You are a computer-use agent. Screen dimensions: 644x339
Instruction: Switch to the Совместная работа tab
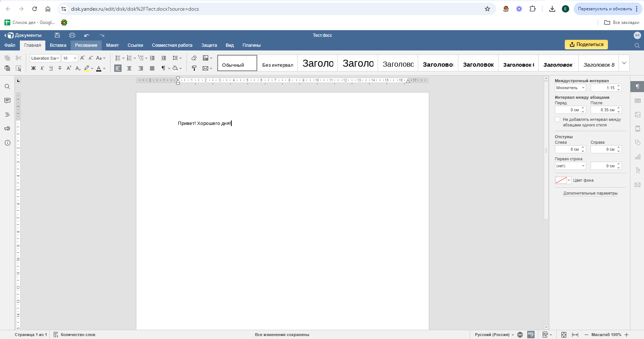[172, 45]
